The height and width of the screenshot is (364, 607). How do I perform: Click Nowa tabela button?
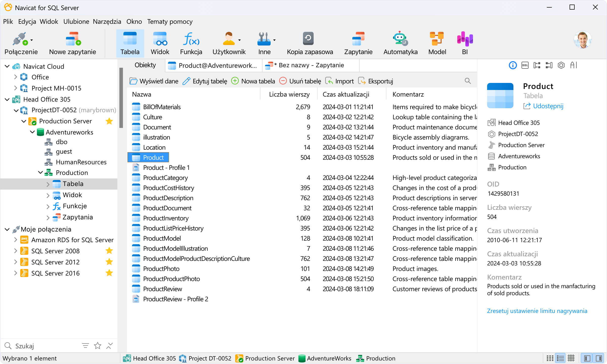253,81
